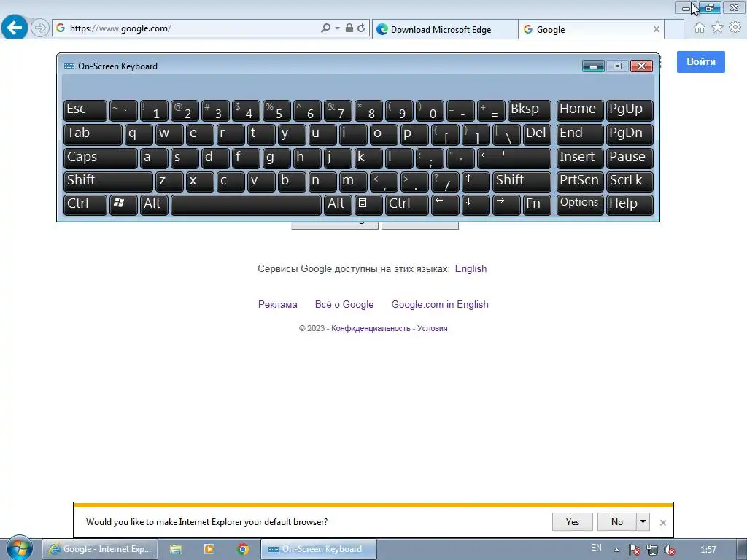Tap the Del key on the keyboard
Image resolution: width=747 pixels, height=560 pixels.
[537, 134]
